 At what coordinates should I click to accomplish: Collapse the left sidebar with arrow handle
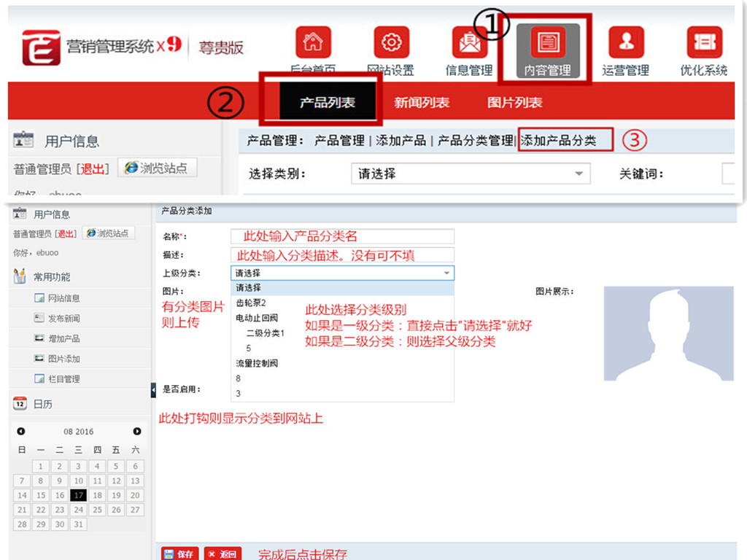(153, 391)
